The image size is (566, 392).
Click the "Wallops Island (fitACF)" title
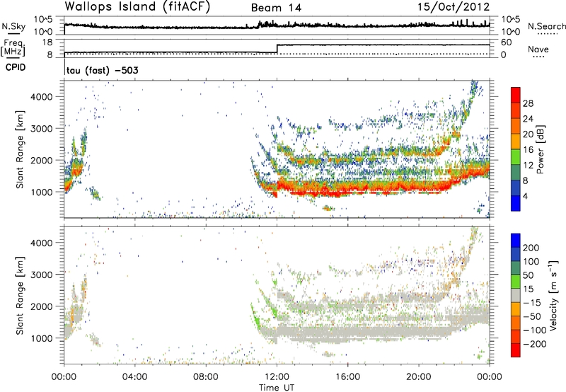click(x=137, y=7)
